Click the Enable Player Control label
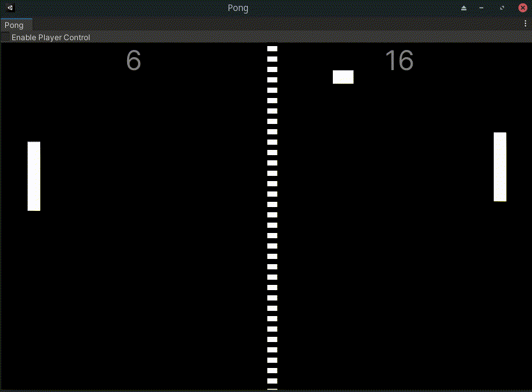Screen dimensions: 532x392 [50, 37]
